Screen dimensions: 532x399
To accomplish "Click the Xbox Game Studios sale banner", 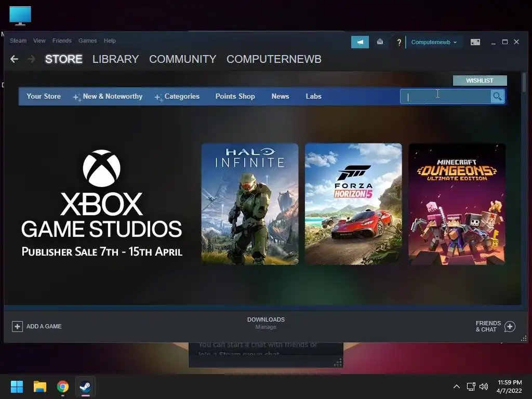I will click(x=102, y=204).
